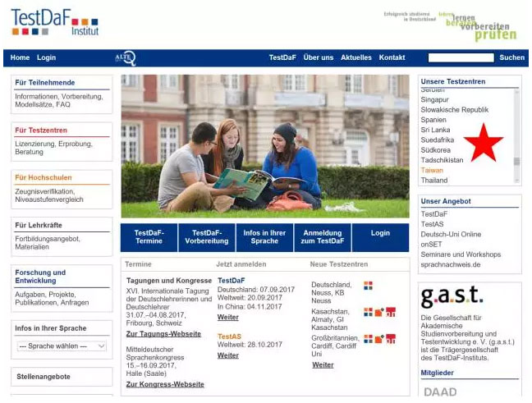Screen dimensions: 532x403
Task: Open the Stellenangebote link
Action: pos(44,377)
